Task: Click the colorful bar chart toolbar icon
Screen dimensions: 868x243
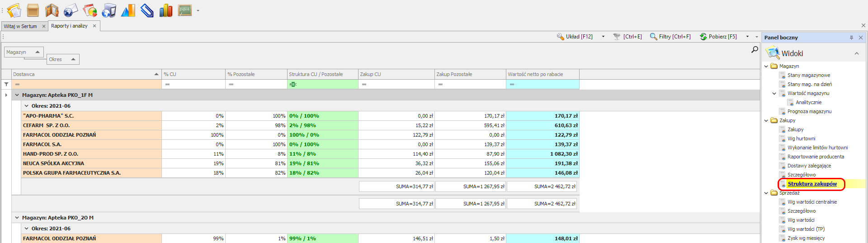Action: click(166, 10)
